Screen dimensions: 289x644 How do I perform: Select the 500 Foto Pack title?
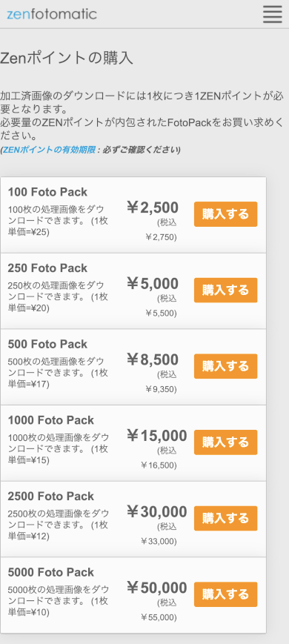(x=47, y=344)
